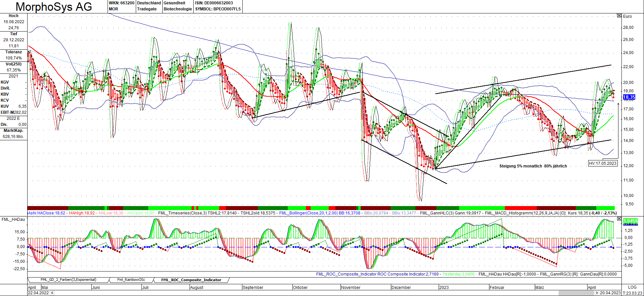Click the Biotechnologie sector label
Image resolution: width=644 pixels, height=296 pixels.
178,9
